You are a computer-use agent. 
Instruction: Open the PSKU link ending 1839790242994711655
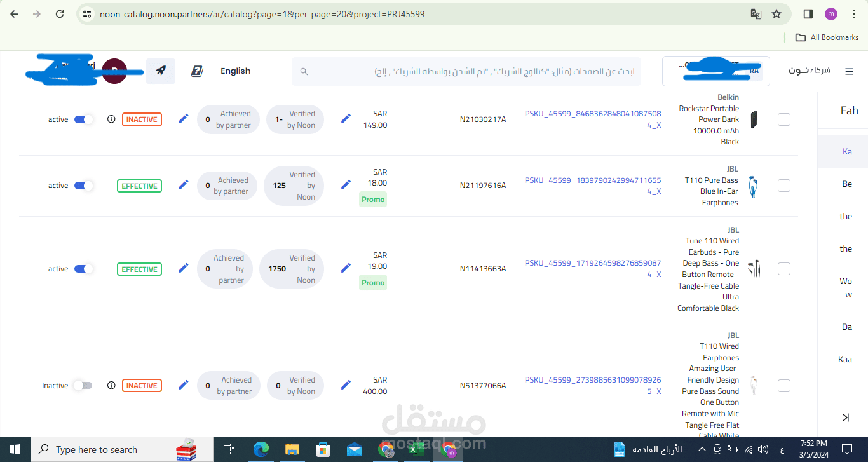593,186
